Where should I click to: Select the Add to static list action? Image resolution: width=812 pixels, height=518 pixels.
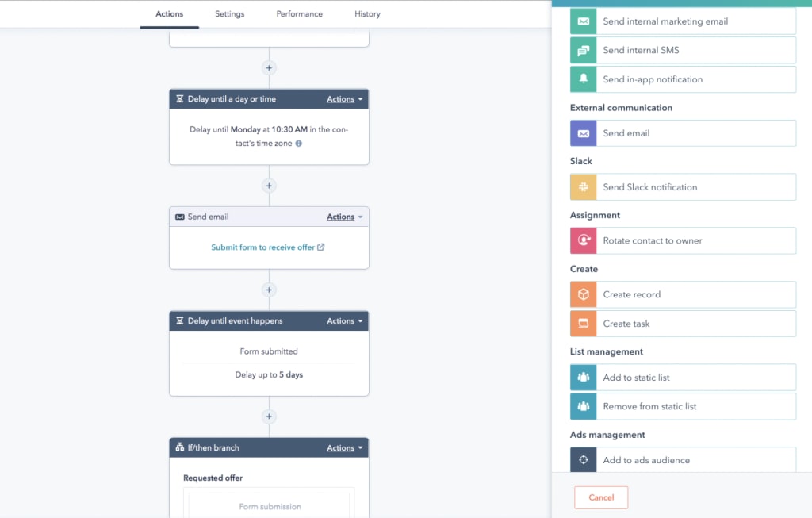tap(682, 378)
